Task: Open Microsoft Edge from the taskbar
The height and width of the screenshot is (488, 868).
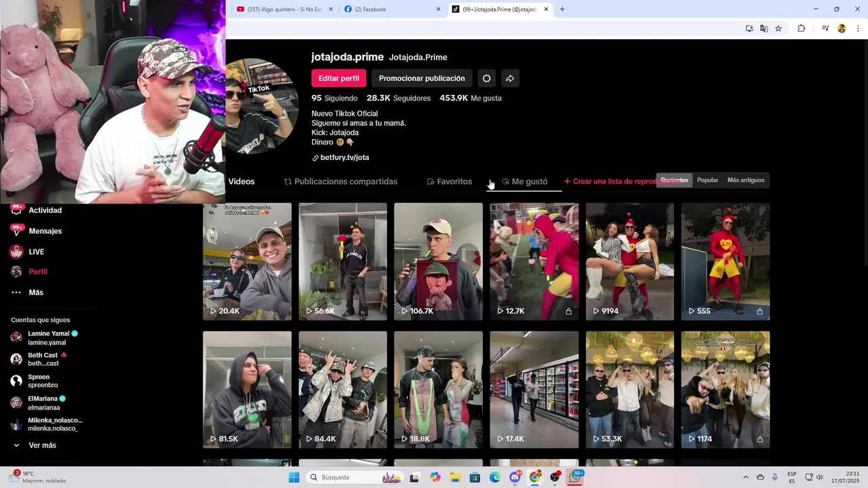Action: click(x=495, y=477)
